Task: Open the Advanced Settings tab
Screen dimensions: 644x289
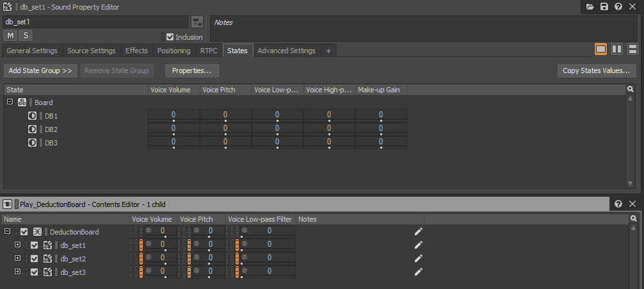Action: tap(286, 51)
